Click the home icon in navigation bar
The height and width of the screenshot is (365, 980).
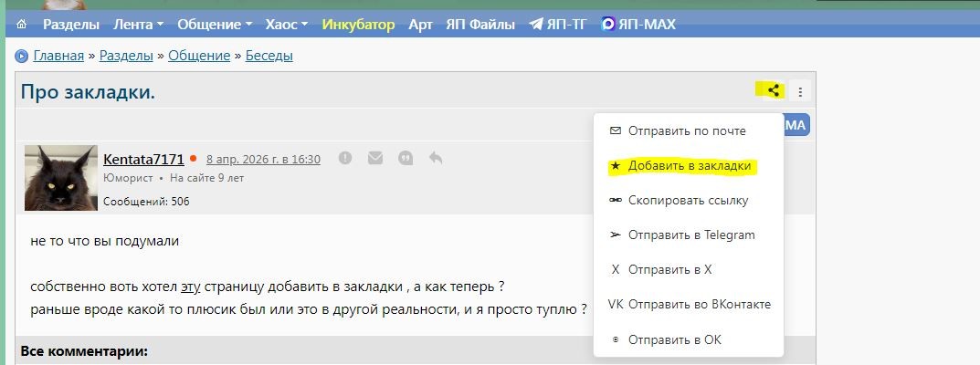(x=22, y=25)
